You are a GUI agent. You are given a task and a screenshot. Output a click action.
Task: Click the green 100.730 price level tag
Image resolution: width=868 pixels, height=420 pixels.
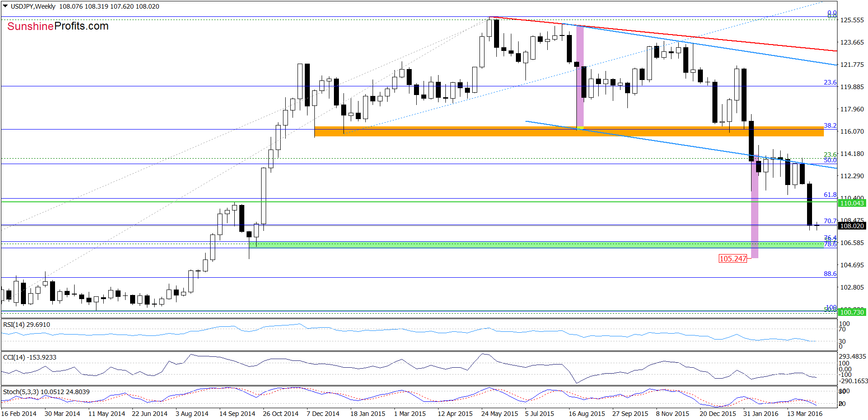[x=852, y=312]
